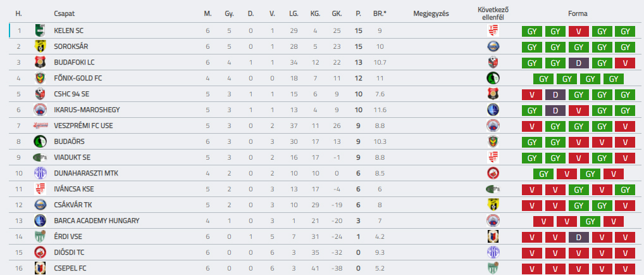644x275 pixels.
Task: Click the BR.* column header
Action: (380, 13)
